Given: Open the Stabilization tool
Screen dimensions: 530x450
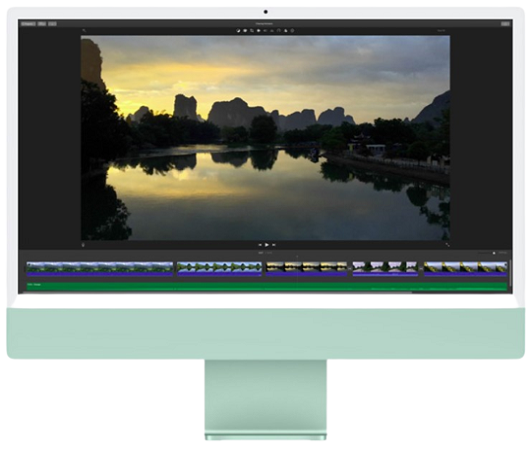Looking at the screenshot, I should pyautogui.click(x=258, y=30).
